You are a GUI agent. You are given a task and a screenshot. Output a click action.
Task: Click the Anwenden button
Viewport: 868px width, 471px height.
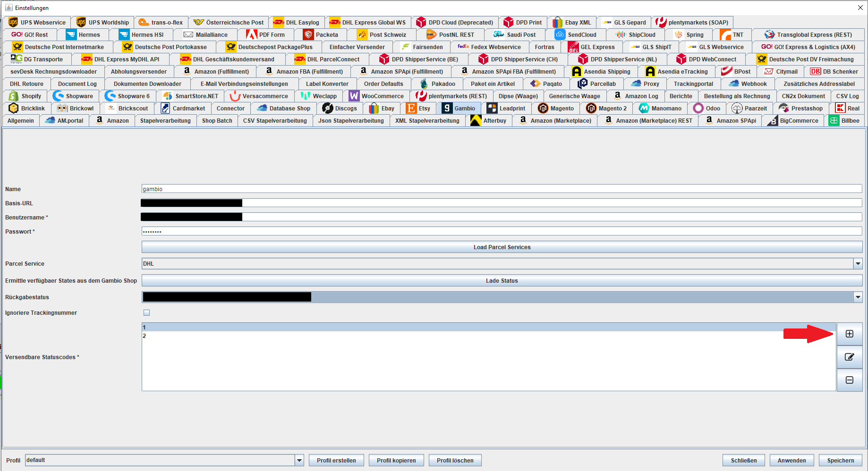pos(791,460)
